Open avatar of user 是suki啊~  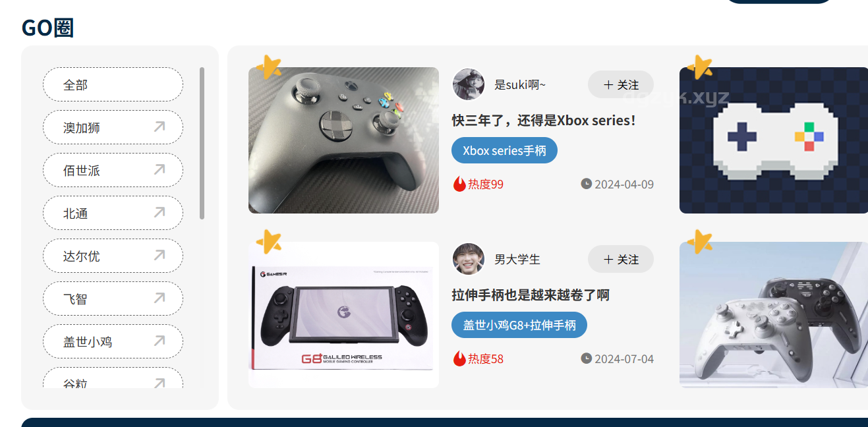469,84
